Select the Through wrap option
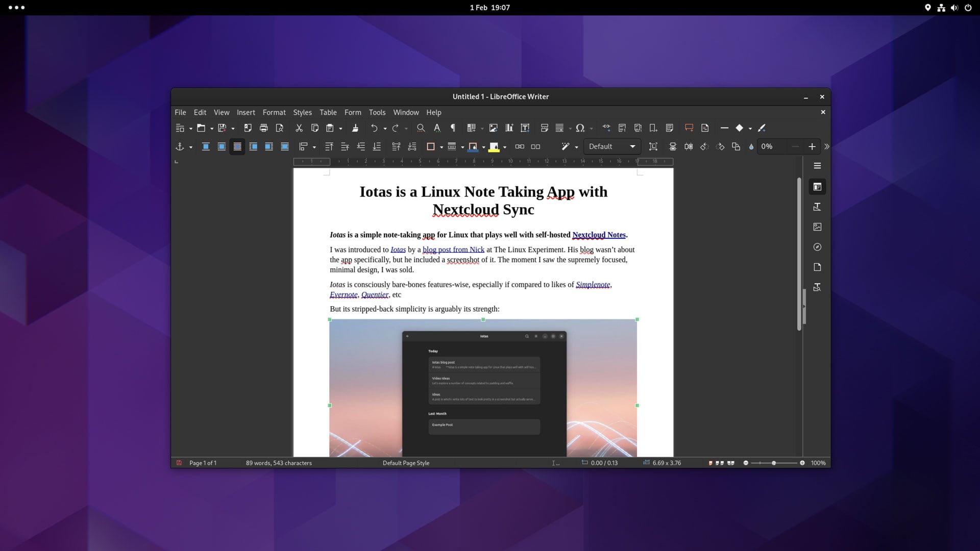This screenshot has width=980, height=551. tap(285, 147)
